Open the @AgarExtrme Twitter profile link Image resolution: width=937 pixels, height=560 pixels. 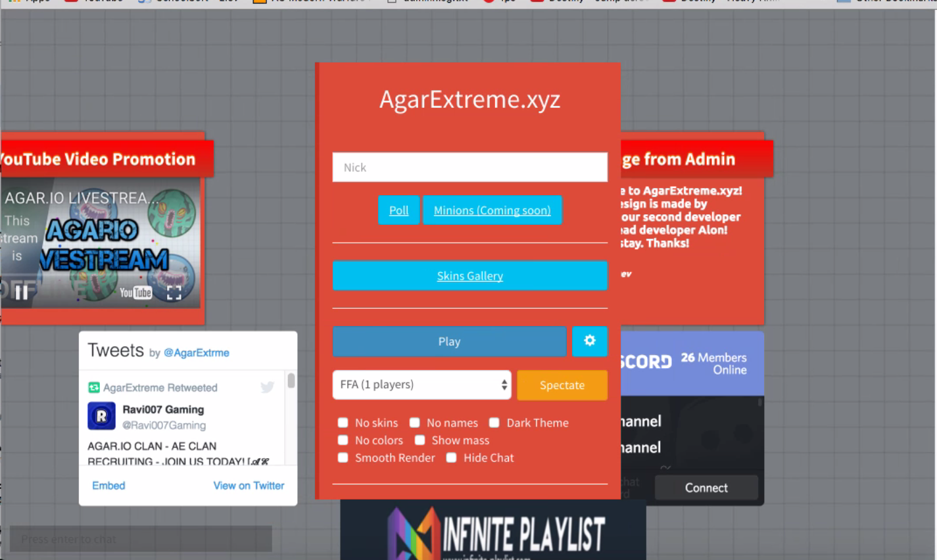197,353
